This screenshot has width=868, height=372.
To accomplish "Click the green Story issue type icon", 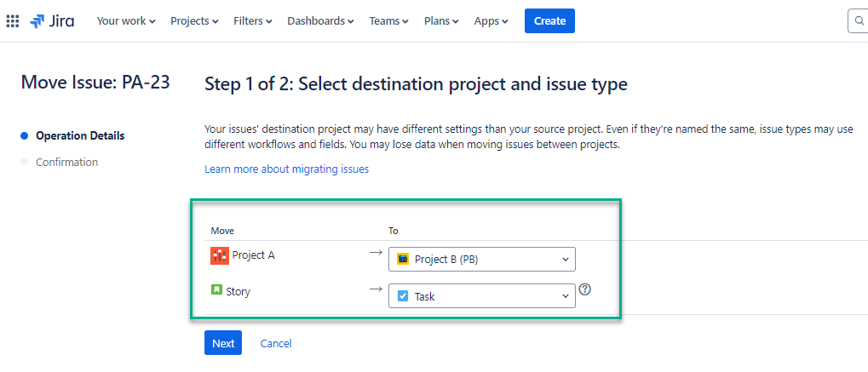I will [217, 290].
